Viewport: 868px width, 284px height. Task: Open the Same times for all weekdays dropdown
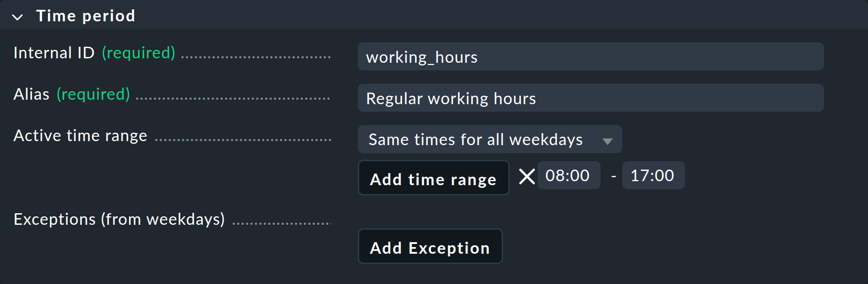(x=490, y=139)
